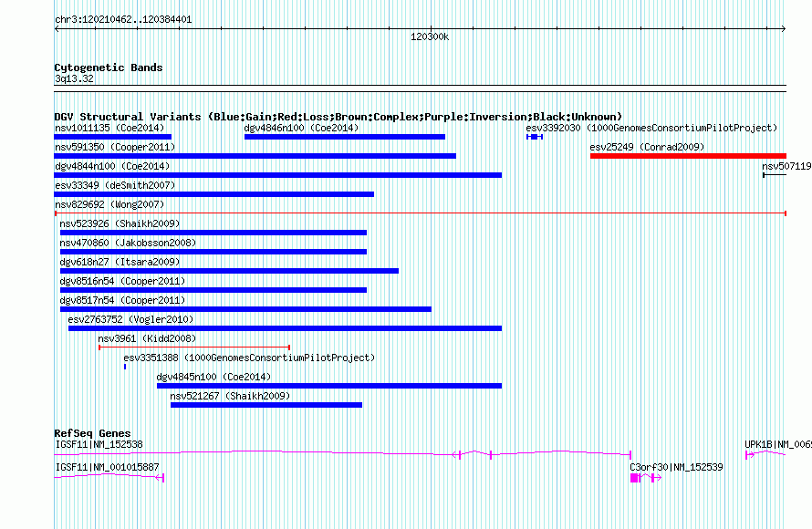Click the nsv1011135 (Coe2014) blue gain bar

click(x=112, y=137)
